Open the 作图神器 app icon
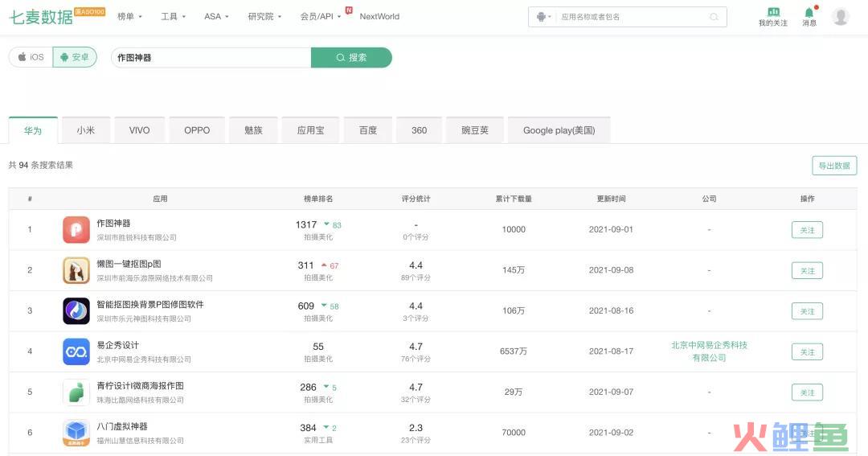This screenshot has height=456, width=868. [76, 230]
